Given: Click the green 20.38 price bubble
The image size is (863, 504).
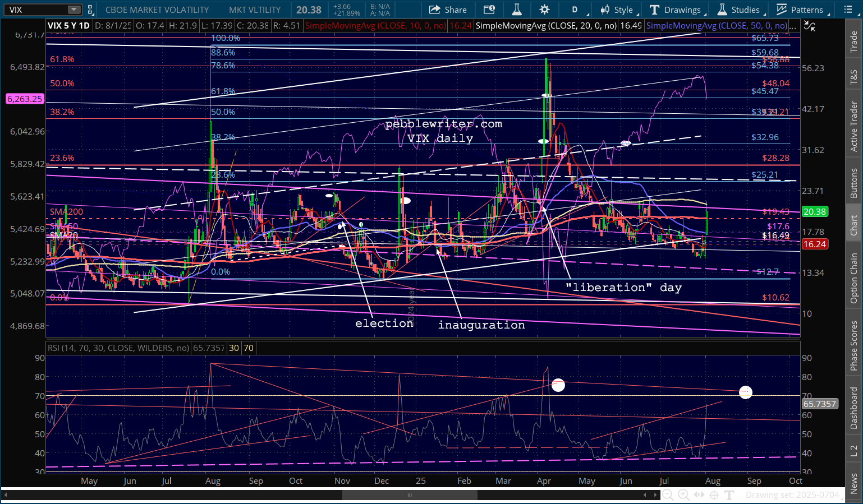Looking at the screenshot, I should [x=815, y=211].
